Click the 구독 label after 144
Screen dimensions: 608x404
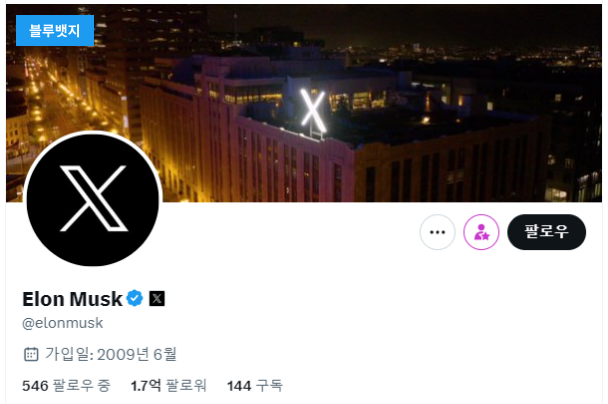click(269, 386)
